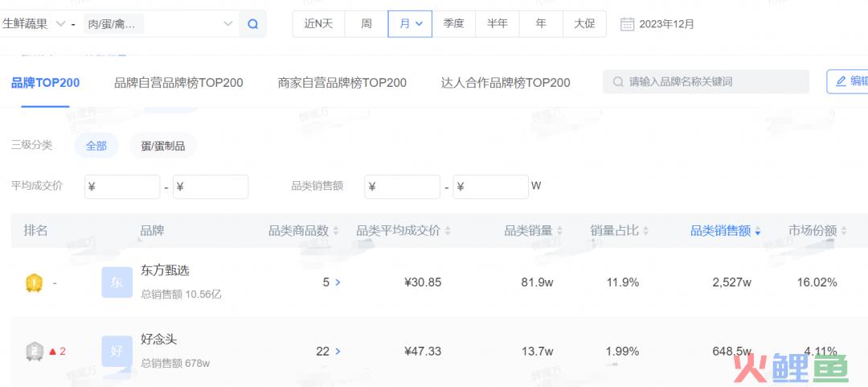The image size is (868, 387).
Task: Select 全部 third-level category filter
Action: click(x=96, y=146)
